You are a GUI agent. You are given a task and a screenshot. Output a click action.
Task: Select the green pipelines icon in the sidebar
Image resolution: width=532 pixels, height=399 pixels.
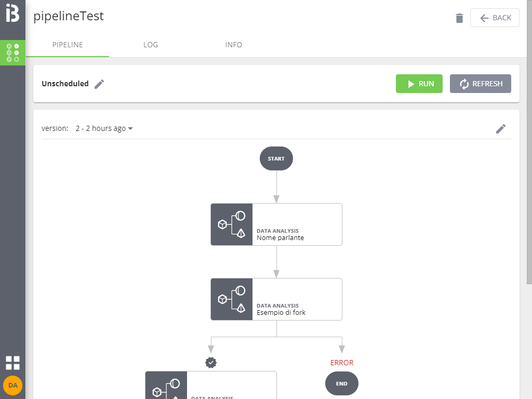click(12, 52)
